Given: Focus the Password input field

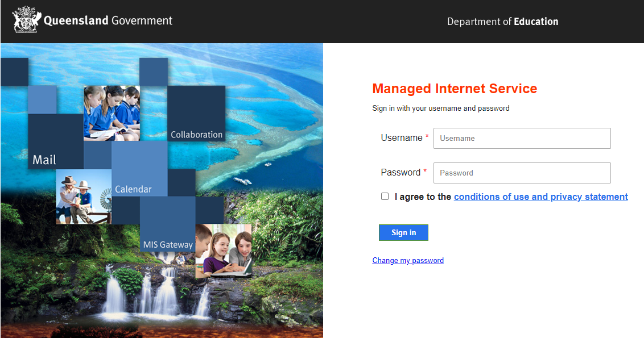Looking at the screenshot, I should point(522,173).
